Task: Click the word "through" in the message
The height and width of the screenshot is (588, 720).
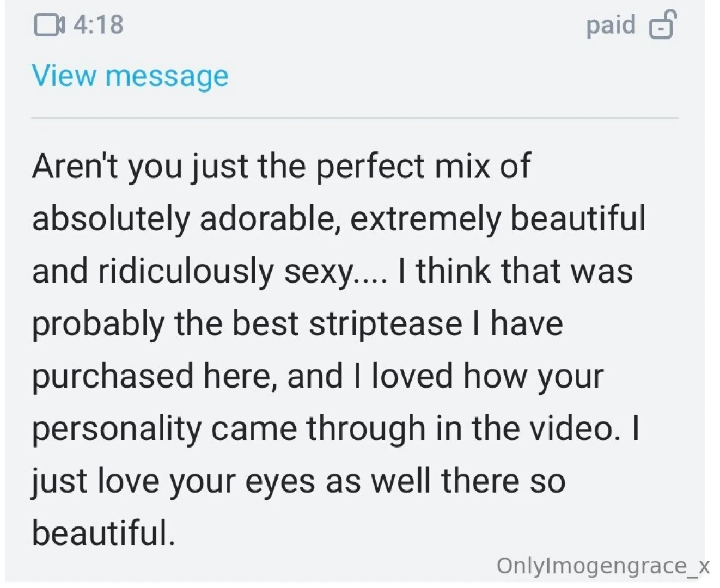Action: coord(365,429)
